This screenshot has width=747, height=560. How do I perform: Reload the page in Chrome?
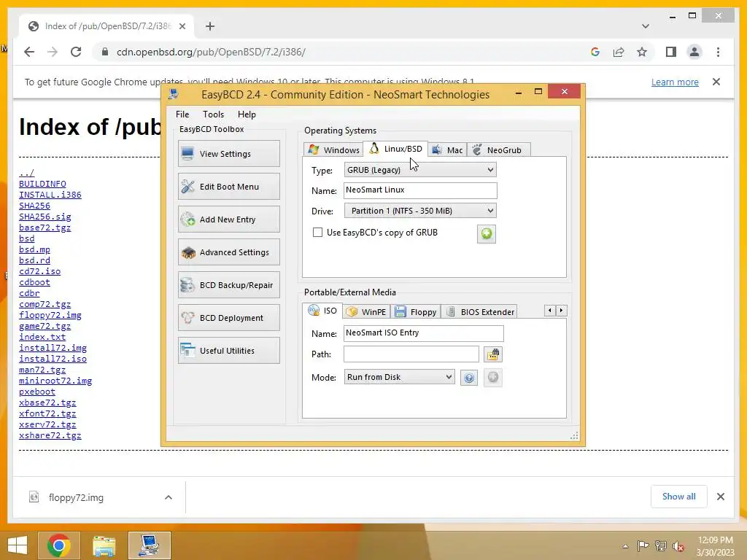click(x=76, y=52)
